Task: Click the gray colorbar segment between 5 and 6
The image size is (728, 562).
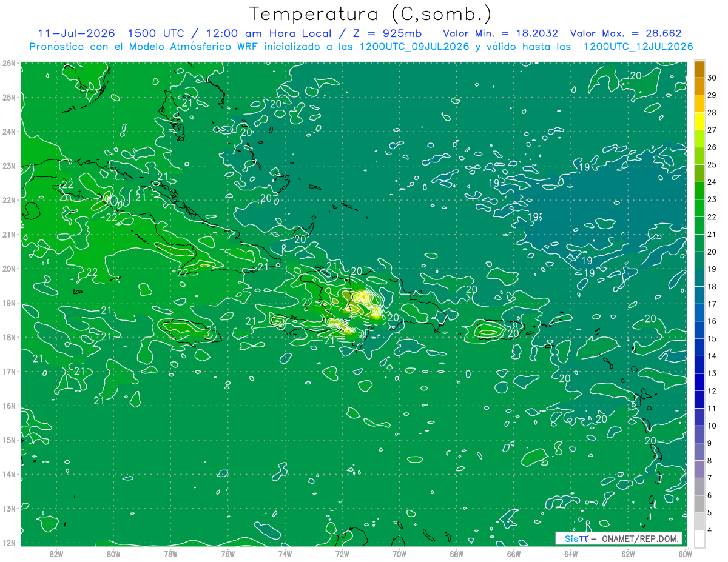Action: coord(699,503)
